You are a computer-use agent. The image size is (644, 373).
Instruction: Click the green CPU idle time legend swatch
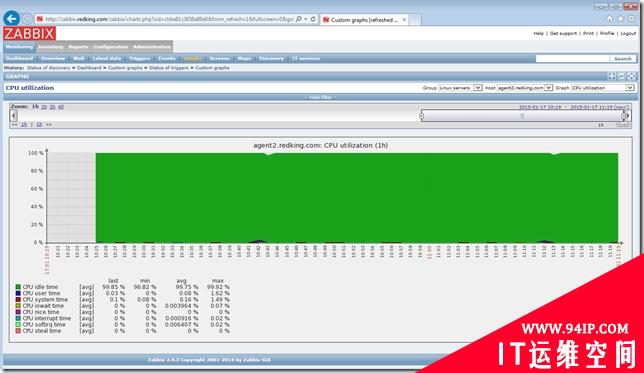[18, 287]
